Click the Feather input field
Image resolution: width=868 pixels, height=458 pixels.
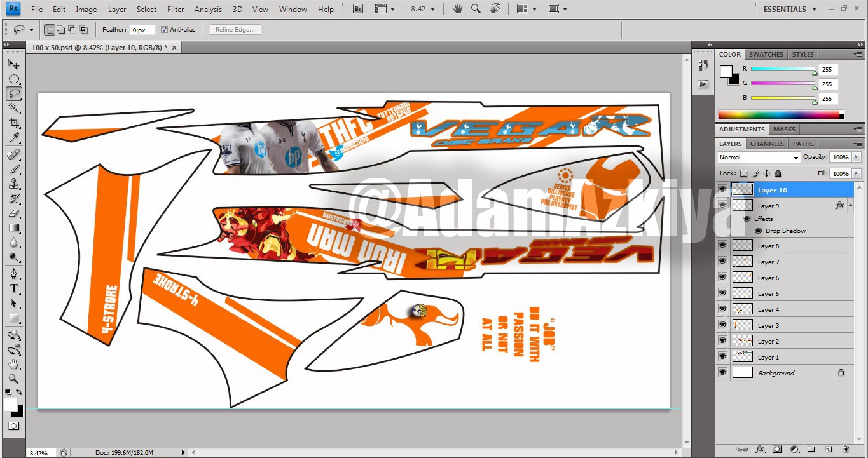point(142,30)
